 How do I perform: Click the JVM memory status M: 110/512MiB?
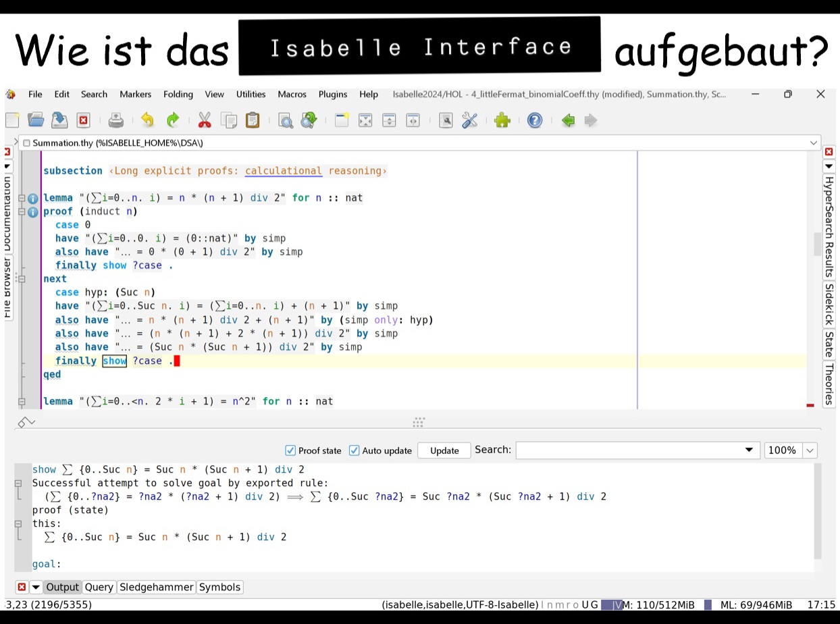(650, 605)
